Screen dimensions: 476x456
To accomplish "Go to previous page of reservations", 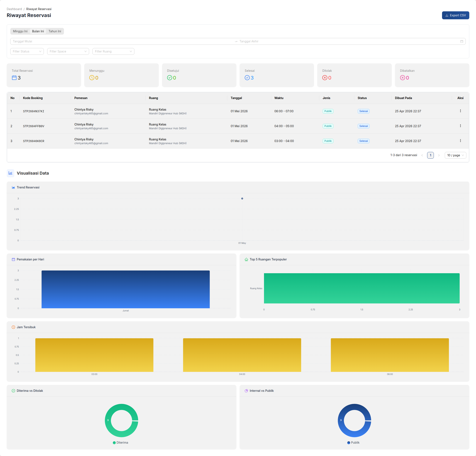I will tap(422, 155).
